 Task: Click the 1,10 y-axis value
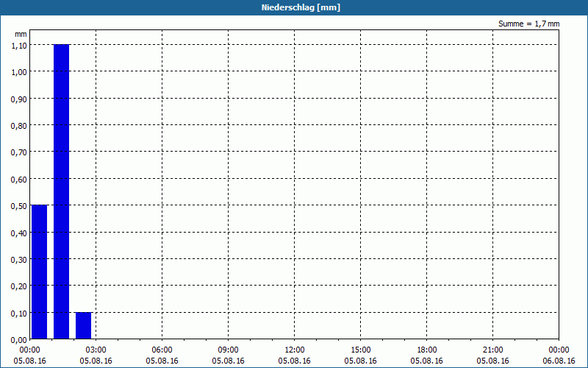19,46
